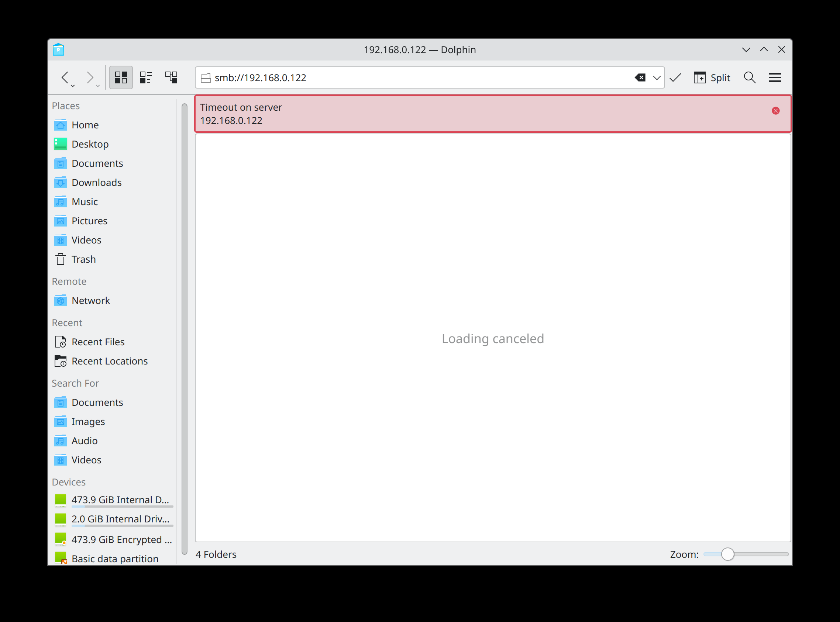Image resolution: width=840 pixels, height=622 pixels.
Task: Open Recent Files
Action: (113, 342)
